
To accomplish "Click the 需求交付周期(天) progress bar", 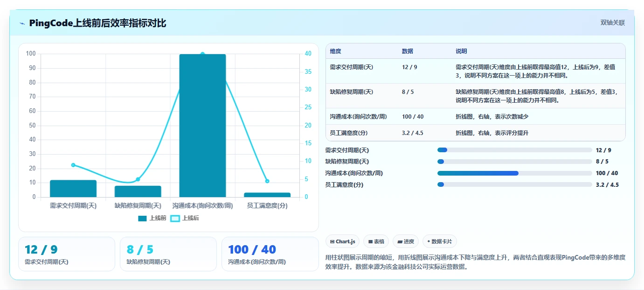I will click(x=515, y=150).
